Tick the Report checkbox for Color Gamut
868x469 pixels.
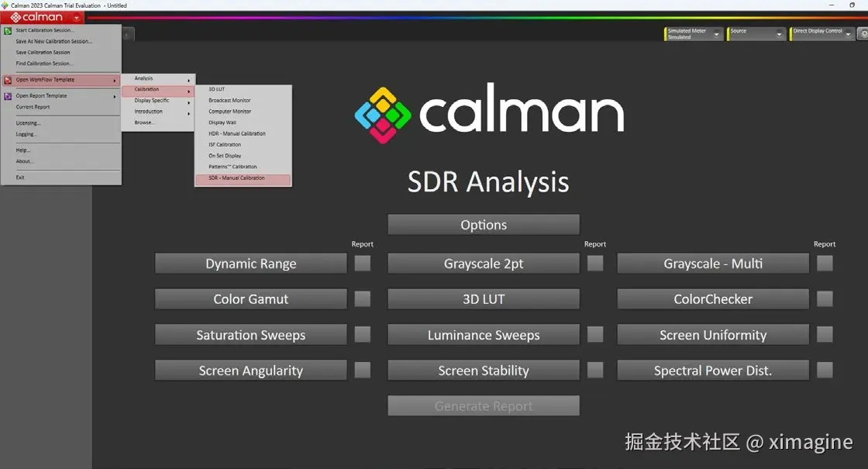(363, 299)
